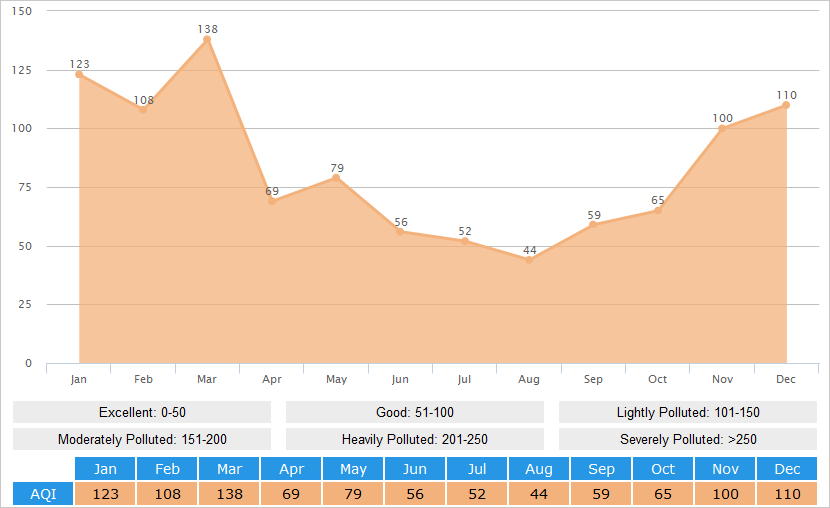Select the 'Moderately Polluted: 151-200' legend box
The image size is (830, 508).
142,439
